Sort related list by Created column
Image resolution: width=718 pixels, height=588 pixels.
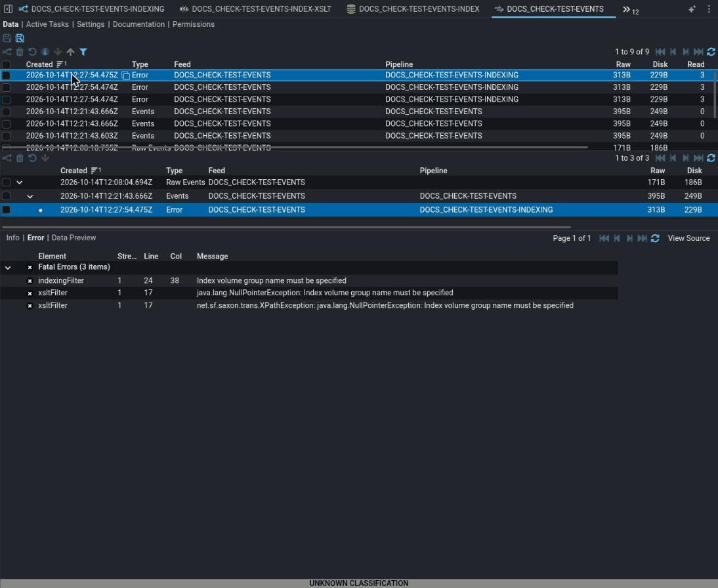74,171
